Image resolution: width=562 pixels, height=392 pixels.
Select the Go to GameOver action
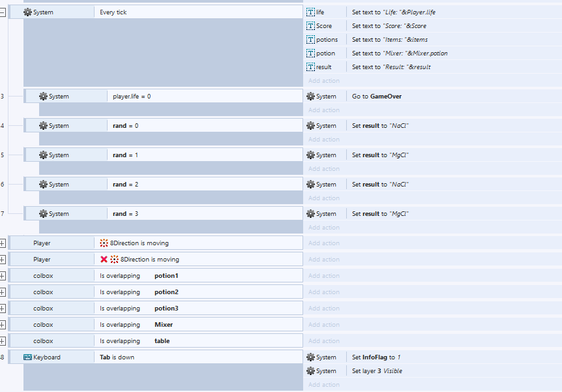click(377, 96)
